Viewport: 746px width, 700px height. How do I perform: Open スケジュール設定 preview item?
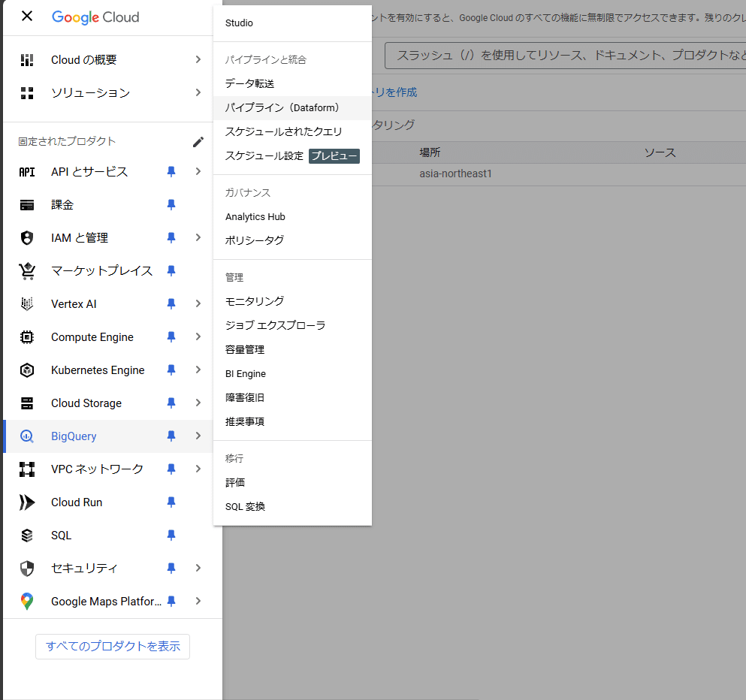(292, 156)
